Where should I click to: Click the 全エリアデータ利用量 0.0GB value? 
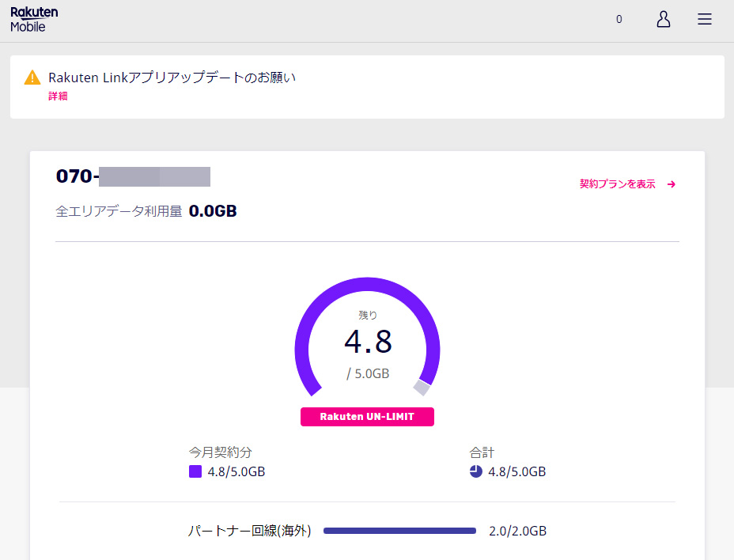213,211
